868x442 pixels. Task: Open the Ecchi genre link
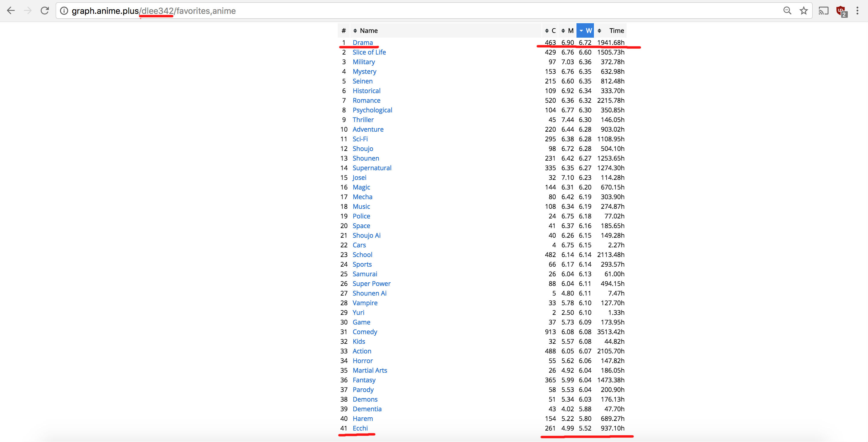click(360, 428)
